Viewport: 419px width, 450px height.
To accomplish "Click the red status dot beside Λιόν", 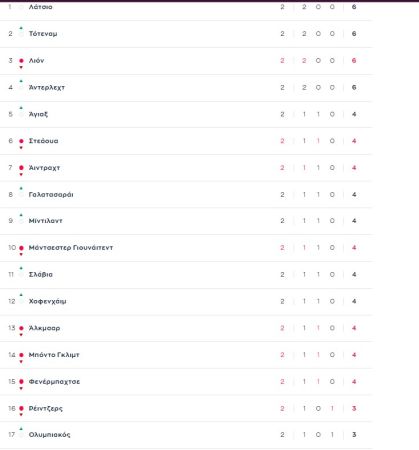I will click(21, 61).
